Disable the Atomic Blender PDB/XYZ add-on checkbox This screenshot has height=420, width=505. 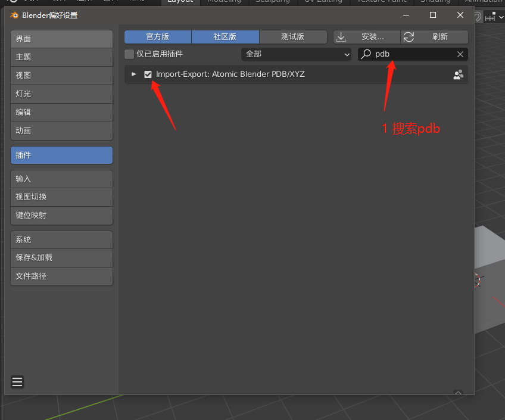point(148,74)
